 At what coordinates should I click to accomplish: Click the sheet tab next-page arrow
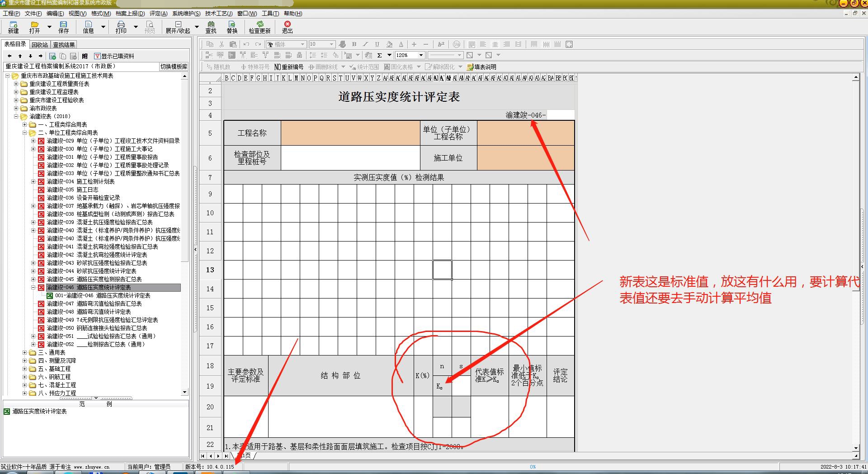coord(218,456)
